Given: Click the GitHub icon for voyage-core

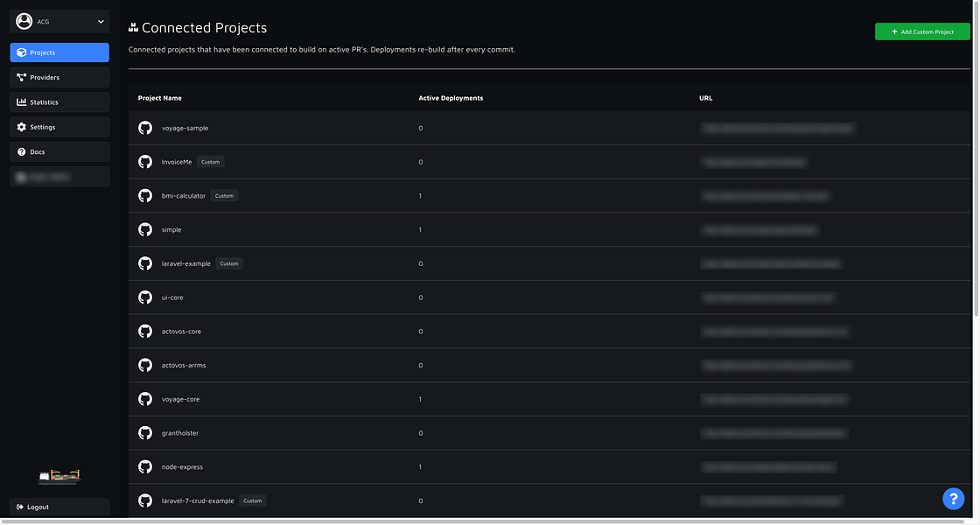Looking at the screenshot, I should click(145, 399).
